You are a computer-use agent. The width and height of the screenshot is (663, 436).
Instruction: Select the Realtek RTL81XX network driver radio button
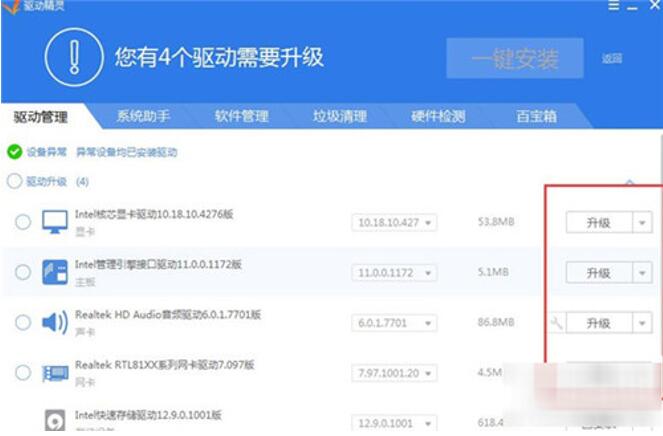click(x=23, y=373)
